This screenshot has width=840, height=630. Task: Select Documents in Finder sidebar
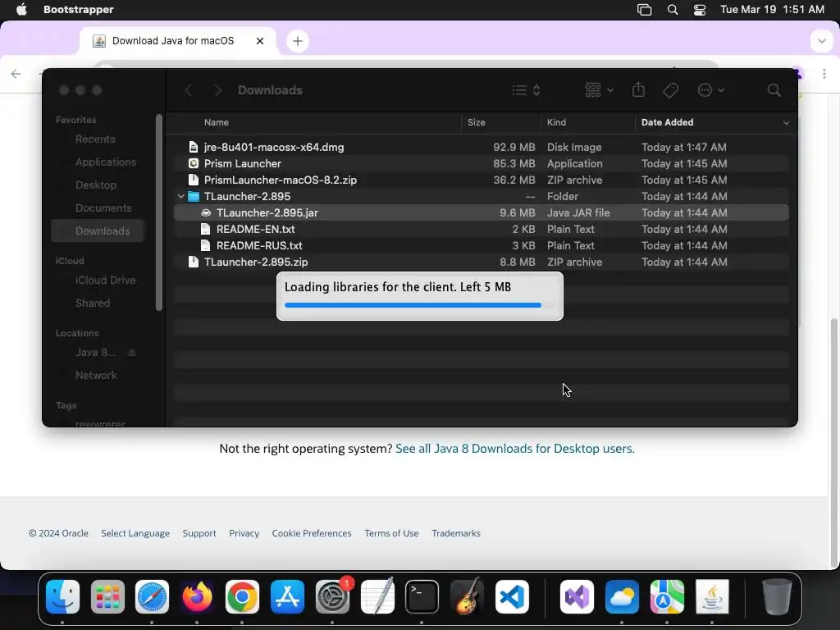(103, 208)
